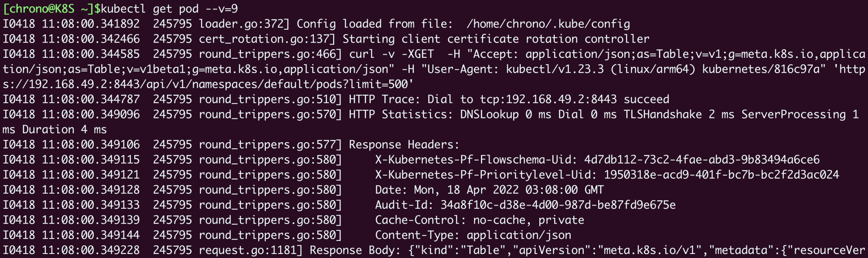The image size is (868, 258).
Task: Click the X-Kubernetes-Pf-Prioritylevel-Uid header name
Action: (486, 175)
